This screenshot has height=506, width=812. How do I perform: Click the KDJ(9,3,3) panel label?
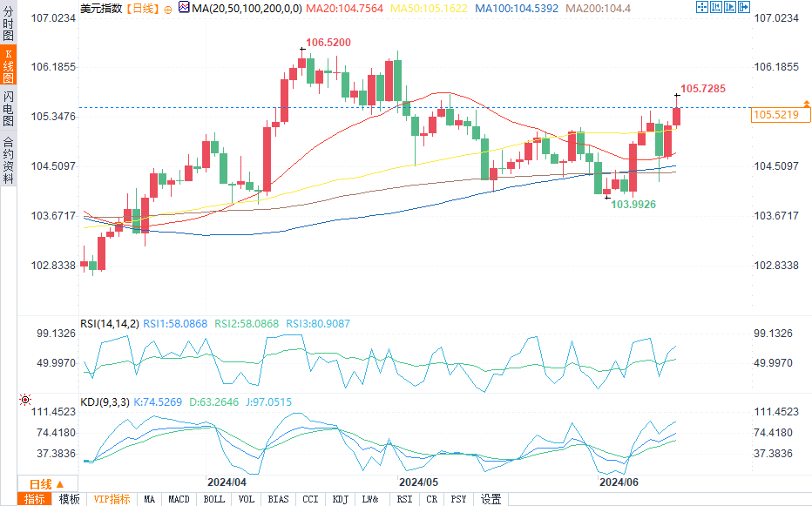pyautogui.click(x=105, y=401)
